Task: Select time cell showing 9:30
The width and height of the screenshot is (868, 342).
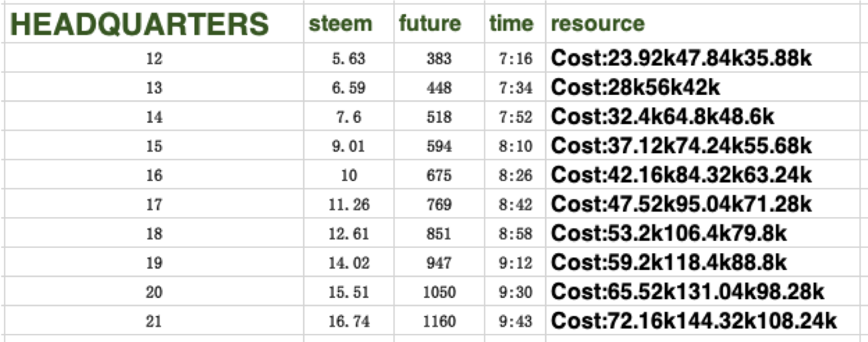Action: pos(515,292)
